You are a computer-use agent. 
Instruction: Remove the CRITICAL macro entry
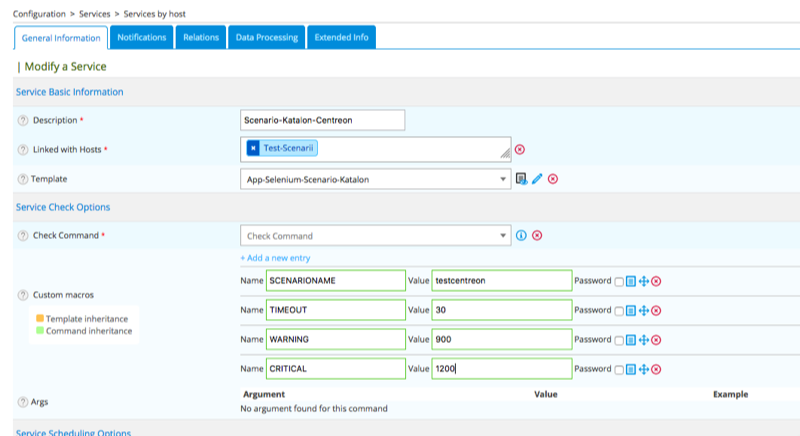pos(657,369)
